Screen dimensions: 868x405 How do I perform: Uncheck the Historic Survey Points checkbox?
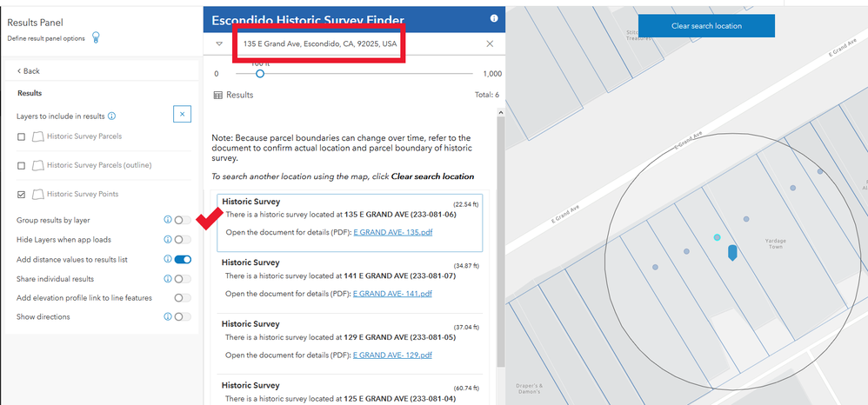(x=22, y=195)
